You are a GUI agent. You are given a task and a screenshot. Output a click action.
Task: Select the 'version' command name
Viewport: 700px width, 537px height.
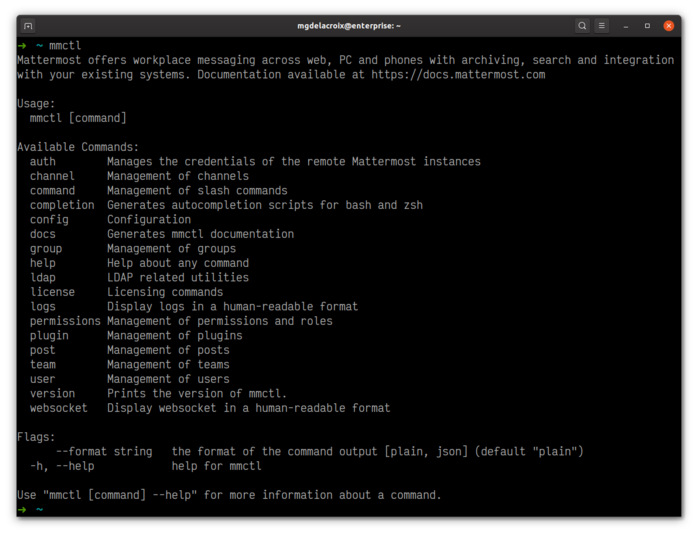(x=52, y=394)
